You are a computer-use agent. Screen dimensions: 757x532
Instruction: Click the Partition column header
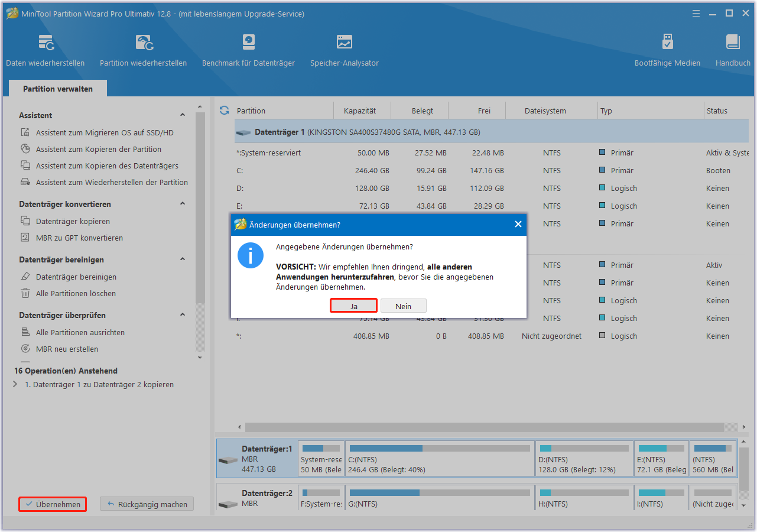[x=284, y=111]
